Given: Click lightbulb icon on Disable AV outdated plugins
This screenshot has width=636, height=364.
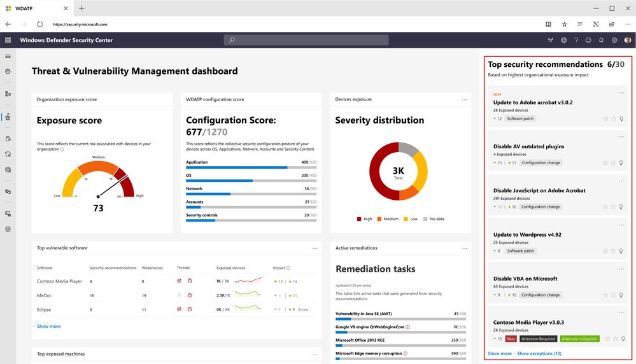Looking at the screenshot, I should pos(621,163).
